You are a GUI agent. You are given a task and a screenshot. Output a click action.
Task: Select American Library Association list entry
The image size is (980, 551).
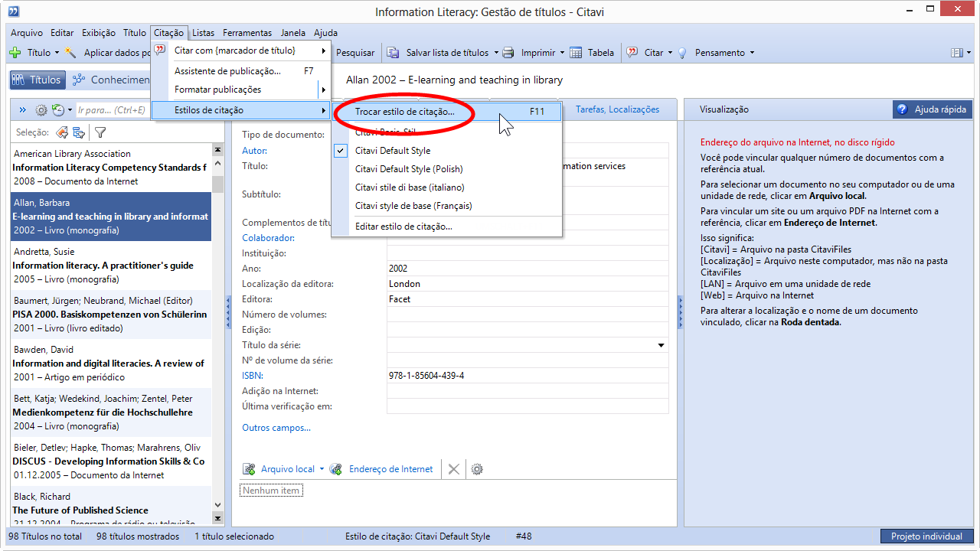(111, 168)
